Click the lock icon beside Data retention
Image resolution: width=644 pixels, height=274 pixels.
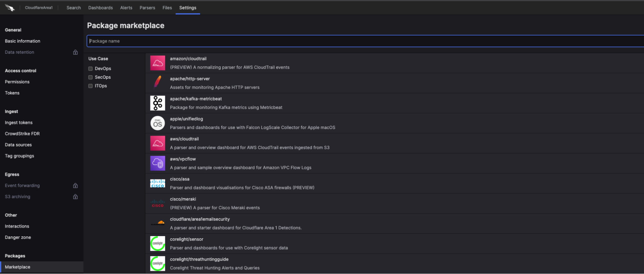pos(75,52)
